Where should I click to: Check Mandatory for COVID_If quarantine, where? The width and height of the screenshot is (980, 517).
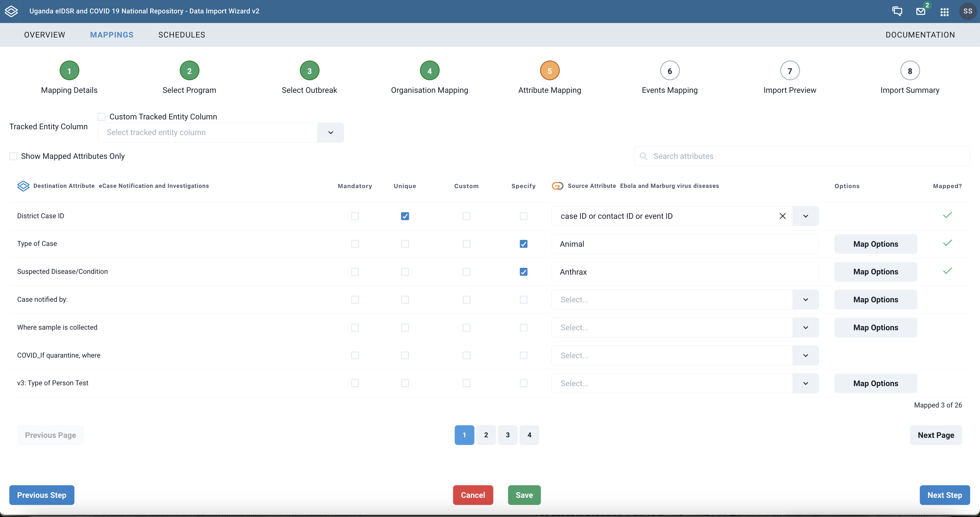click(x=355, y=356)
